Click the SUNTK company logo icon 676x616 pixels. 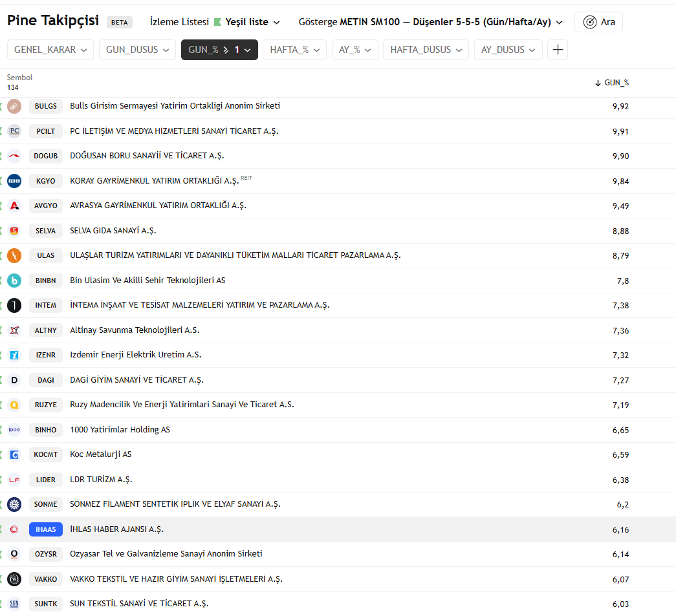tap(14, 604)
